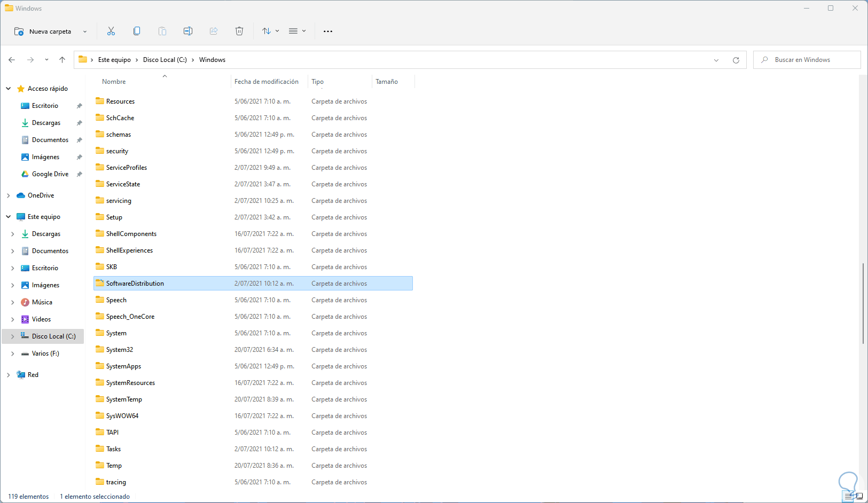Screen dimensions: 868x503
Task: Switch to details view in status bar
Action: pos(849,496)
